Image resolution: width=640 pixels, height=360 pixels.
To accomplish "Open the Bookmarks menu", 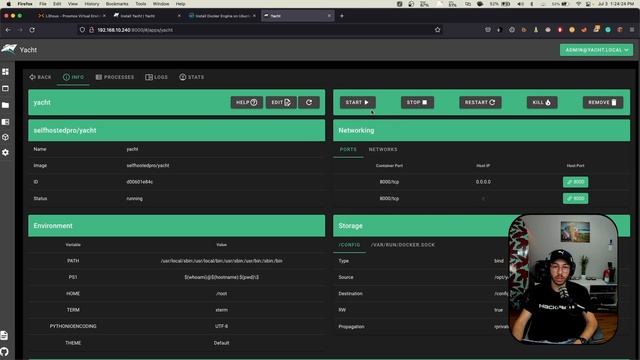I will tap(117, 4).
